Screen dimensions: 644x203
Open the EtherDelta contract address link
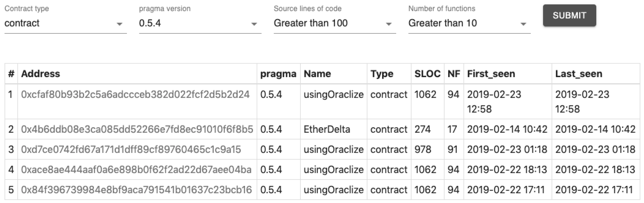click(137, 129)
